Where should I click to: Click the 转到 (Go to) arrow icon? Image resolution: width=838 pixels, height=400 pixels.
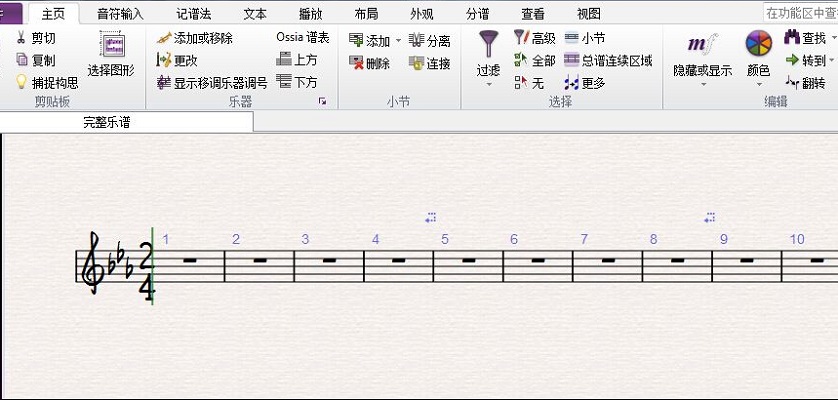tap(793, 60)
